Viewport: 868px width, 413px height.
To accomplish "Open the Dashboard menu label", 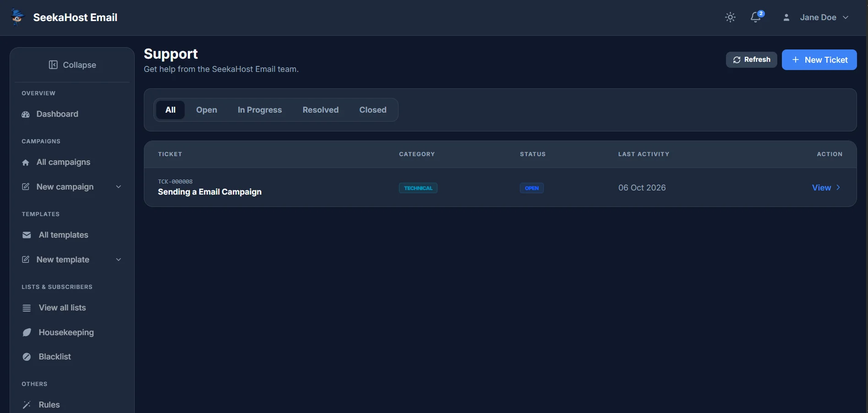I will pos(57,114).
